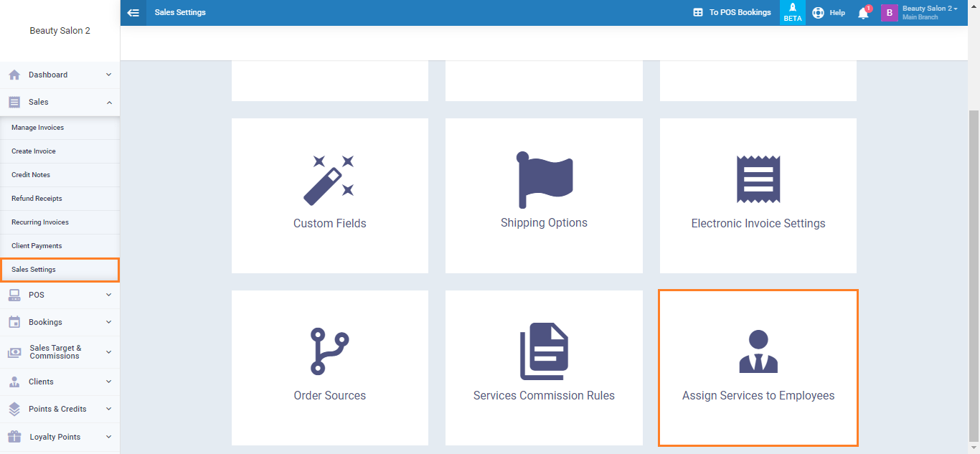This screenshot has width=980, height=454.
Task: Click the Sales Target money icon
Action: [14, 352]
